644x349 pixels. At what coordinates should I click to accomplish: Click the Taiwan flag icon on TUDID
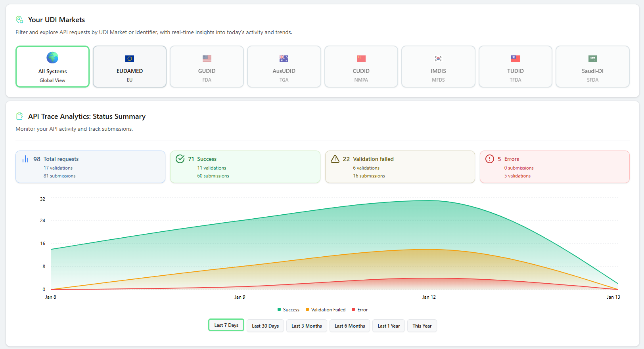point(516,59)
